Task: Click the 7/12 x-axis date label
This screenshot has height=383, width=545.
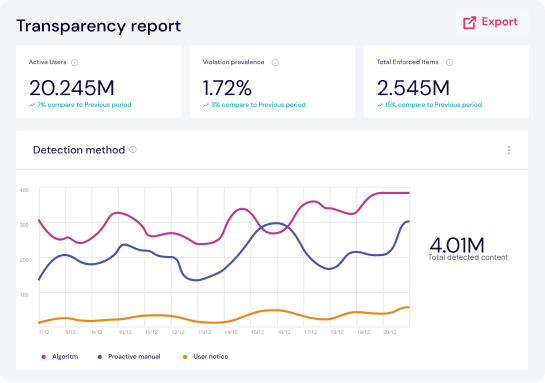Action: coord(44,332)
